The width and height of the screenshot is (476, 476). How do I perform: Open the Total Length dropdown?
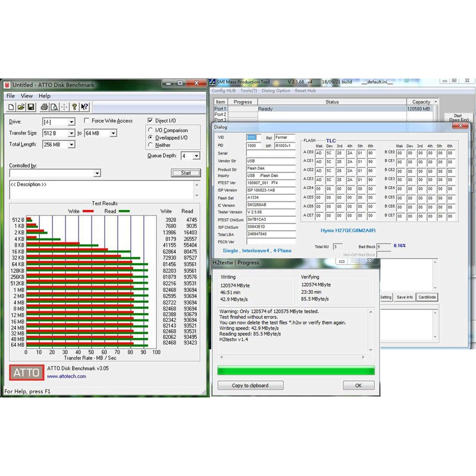(71, 145)
